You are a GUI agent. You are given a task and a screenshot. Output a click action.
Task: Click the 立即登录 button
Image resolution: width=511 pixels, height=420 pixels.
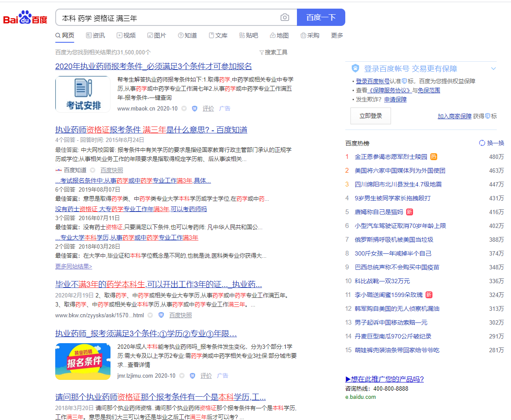(371, 116)
